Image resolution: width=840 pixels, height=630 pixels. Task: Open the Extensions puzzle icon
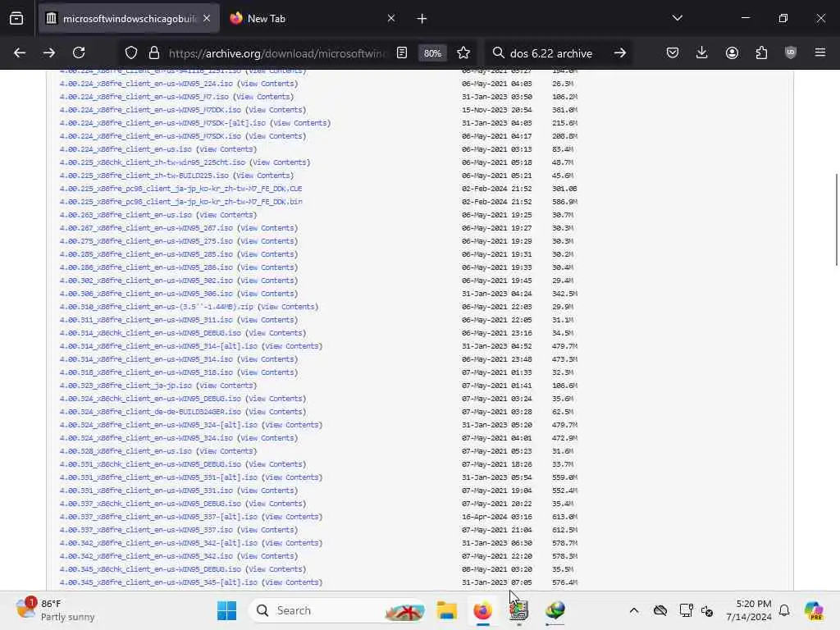761,52
